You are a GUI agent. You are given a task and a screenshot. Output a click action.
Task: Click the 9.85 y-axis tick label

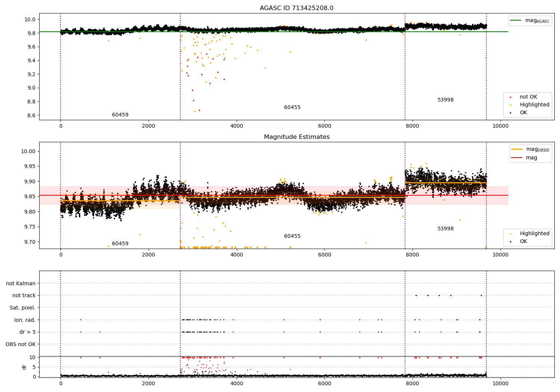pyautogui.click(x=29, y=197)
